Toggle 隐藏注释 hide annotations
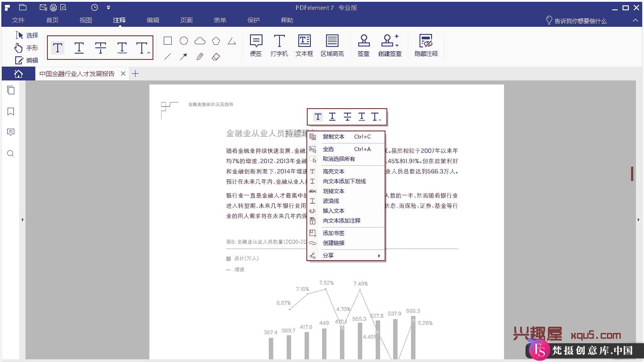This screenshot has height=362, width=644. pyautogui.click(x=426, y=46)
